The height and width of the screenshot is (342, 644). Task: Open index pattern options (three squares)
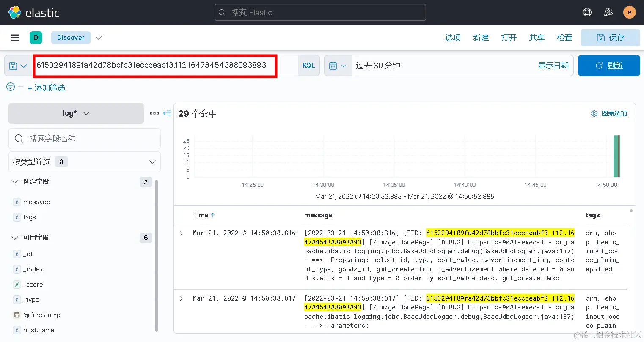click(x=154, y=113)
